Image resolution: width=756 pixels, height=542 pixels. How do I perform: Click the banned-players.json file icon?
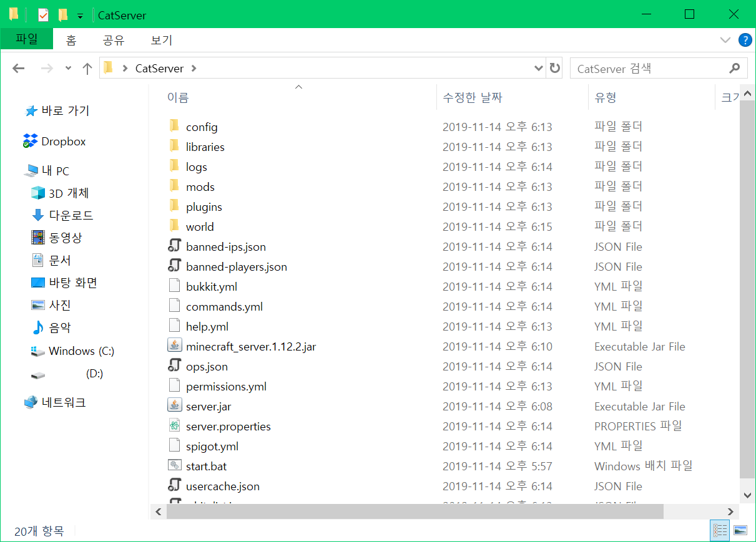click(174, 266)
